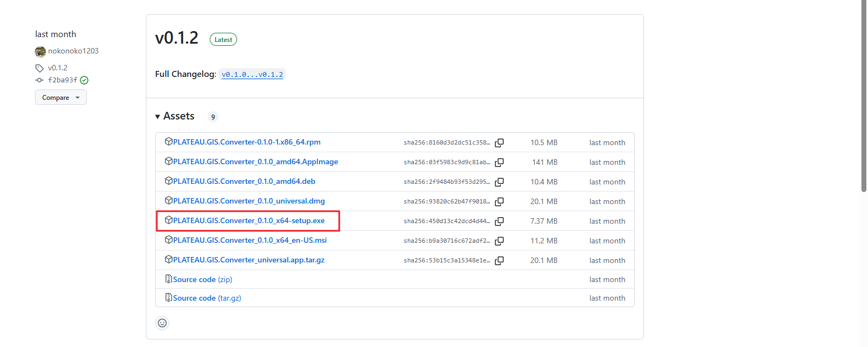Screen dimensions: 868x347
Task: Click the package icon of the AppImage file
Action: 169,161
